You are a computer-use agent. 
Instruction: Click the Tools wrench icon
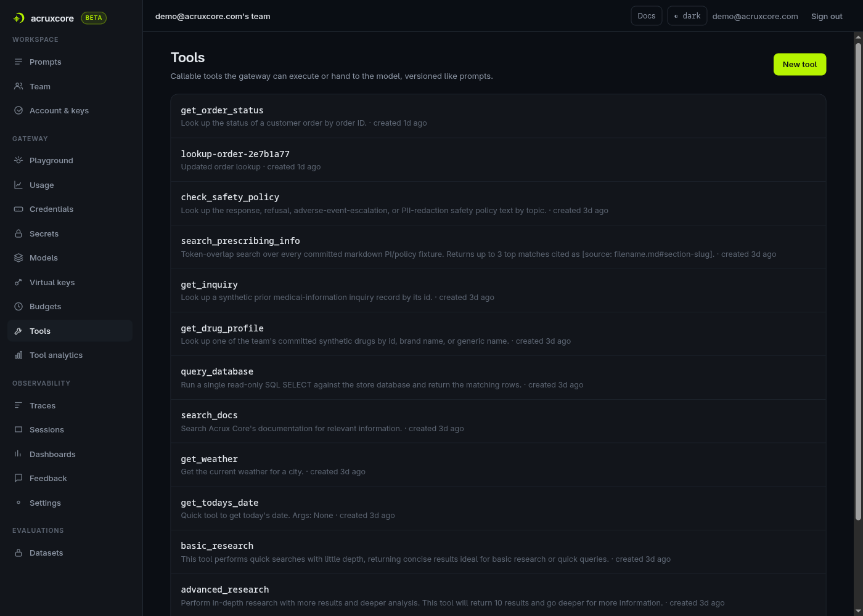[18, 331]
